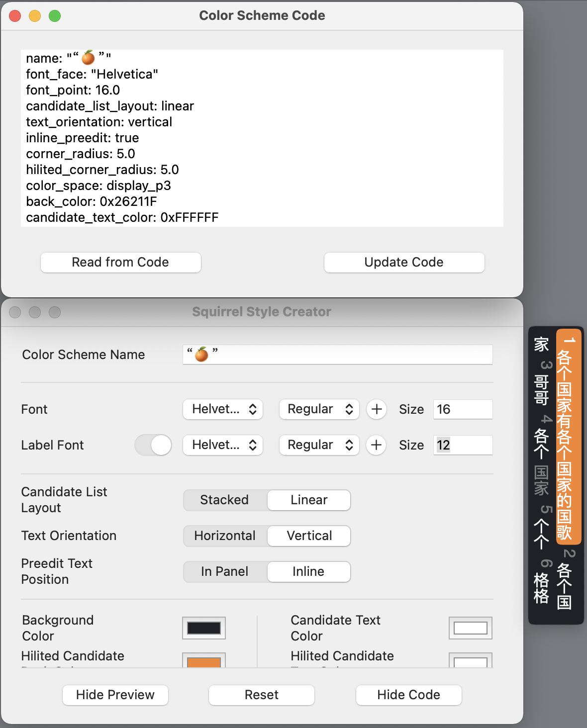Open the Label Font family dropdown
This screenshot has width=587, height=728.
(x=223, y=445)
